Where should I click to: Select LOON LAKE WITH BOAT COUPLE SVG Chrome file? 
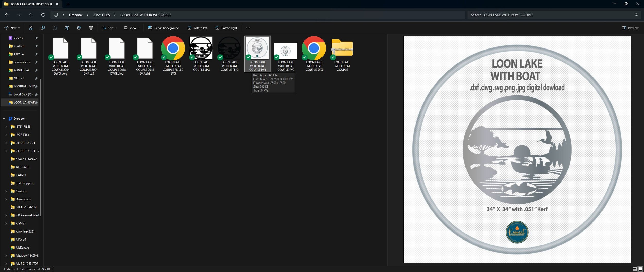coord(314,54)
